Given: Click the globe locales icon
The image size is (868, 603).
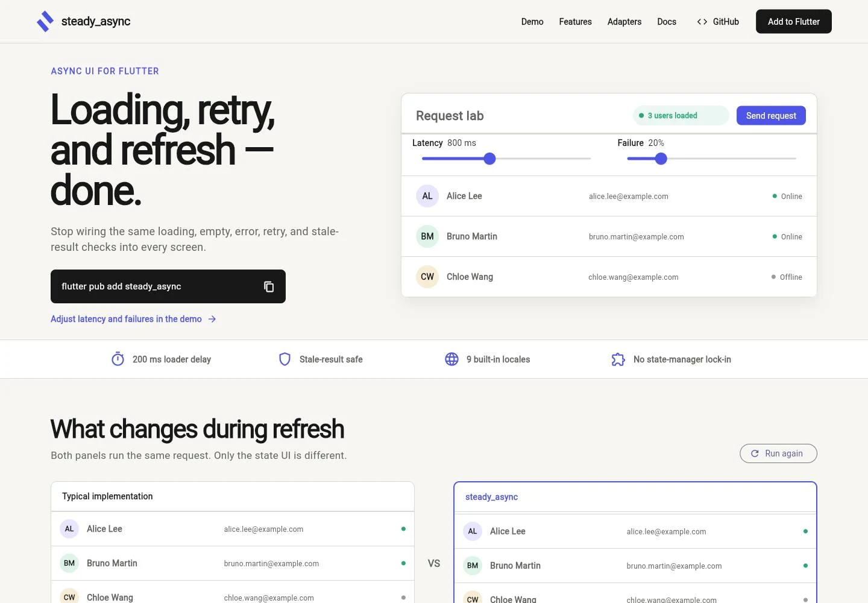Looking at the screenshot, I should [x=451, y=359].
